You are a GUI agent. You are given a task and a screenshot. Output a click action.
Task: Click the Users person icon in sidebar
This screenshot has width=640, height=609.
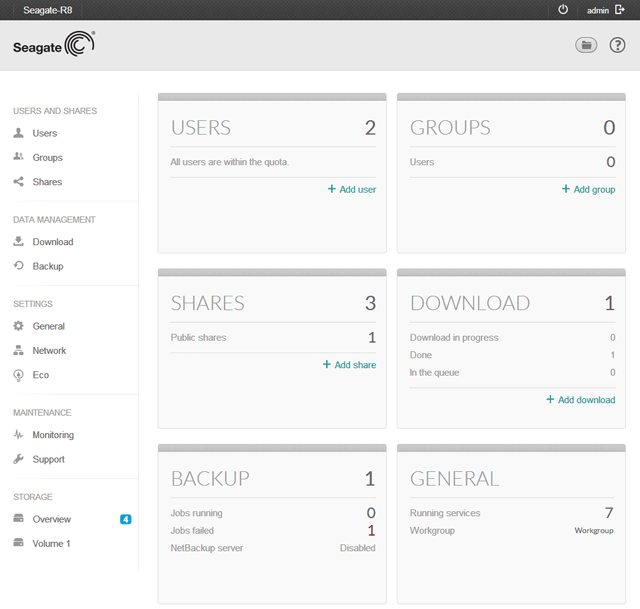point(18,133)
